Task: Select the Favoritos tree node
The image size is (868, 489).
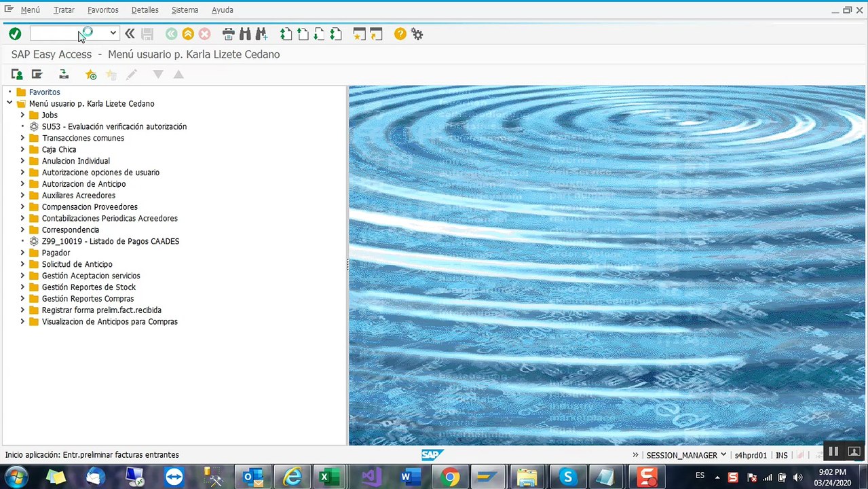Action: [45, 92]
